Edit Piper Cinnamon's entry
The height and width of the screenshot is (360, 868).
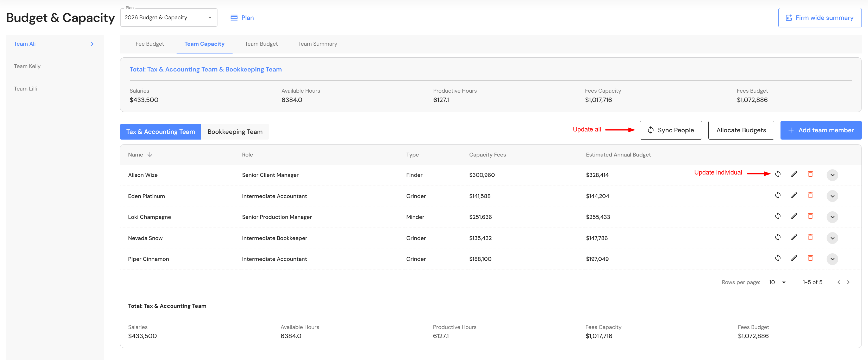click(x=794, y=258)
